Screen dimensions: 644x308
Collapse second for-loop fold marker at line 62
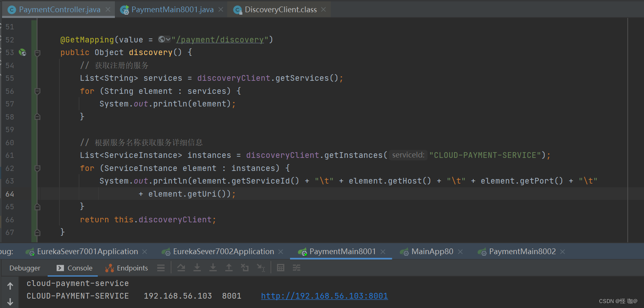click(37, 168)
